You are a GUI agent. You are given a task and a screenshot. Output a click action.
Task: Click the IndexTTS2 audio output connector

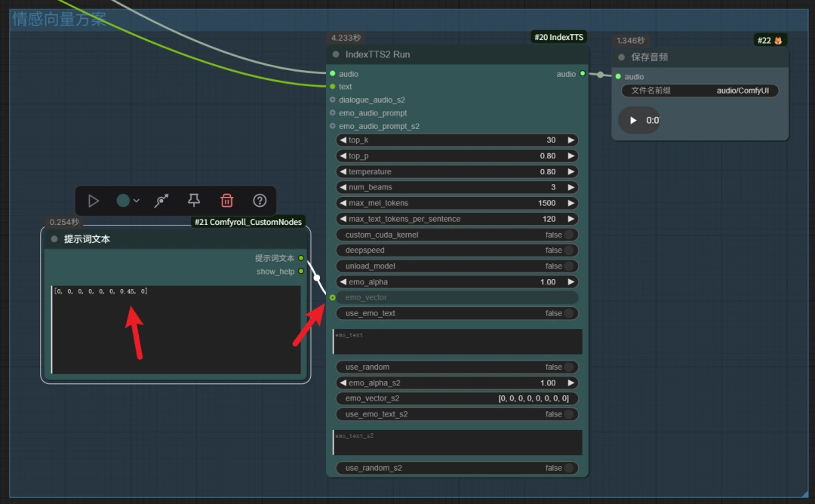pos(582,74)
